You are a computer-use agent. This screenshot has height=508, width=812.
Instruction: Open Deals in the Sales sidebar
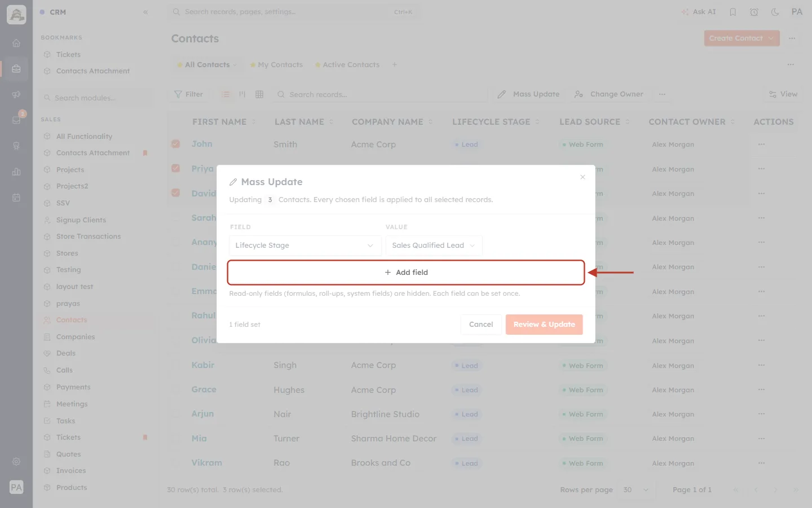coord(65,353)
